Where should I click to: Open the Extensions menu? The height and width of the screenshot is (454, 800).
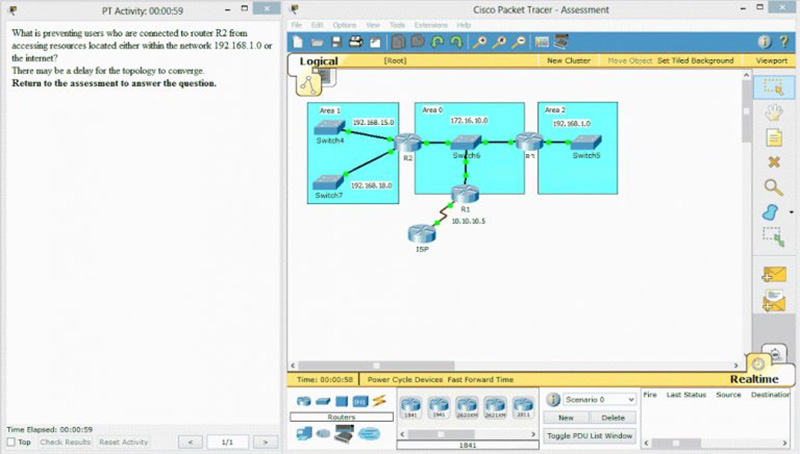[x=431, y=25]
